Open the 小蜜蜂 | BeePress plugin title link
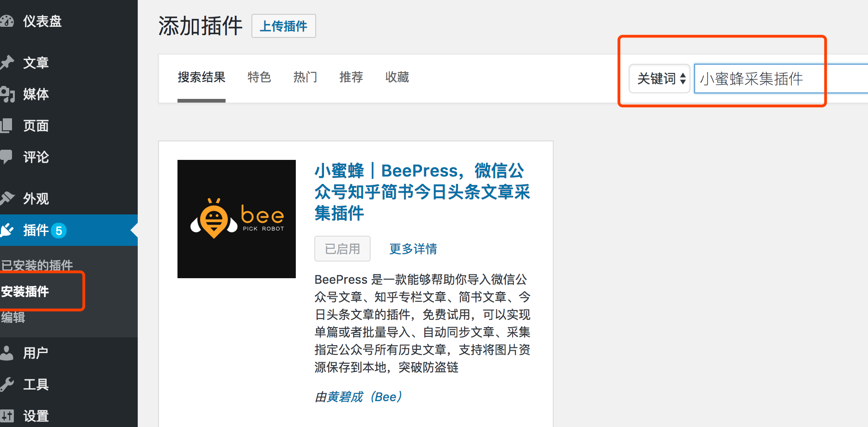868x427 pixels. [x=422, y=192]
